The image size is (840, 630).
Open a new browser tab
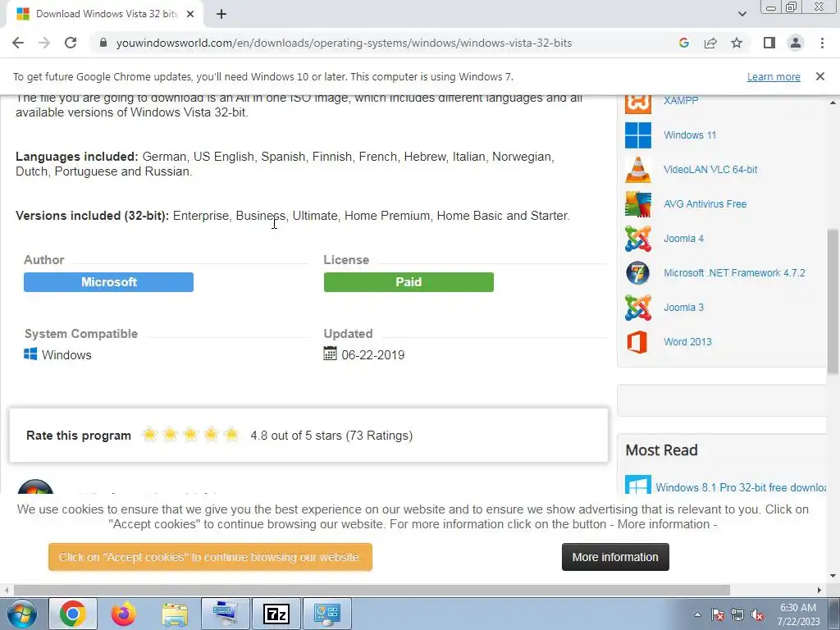[221, 14]
